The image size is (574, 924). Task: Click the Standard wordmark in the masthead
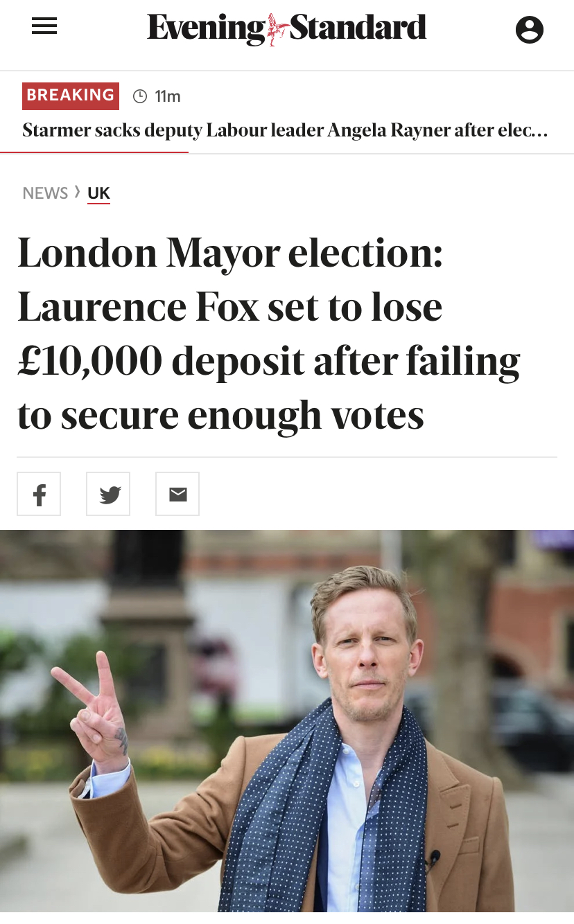point(358,29)
